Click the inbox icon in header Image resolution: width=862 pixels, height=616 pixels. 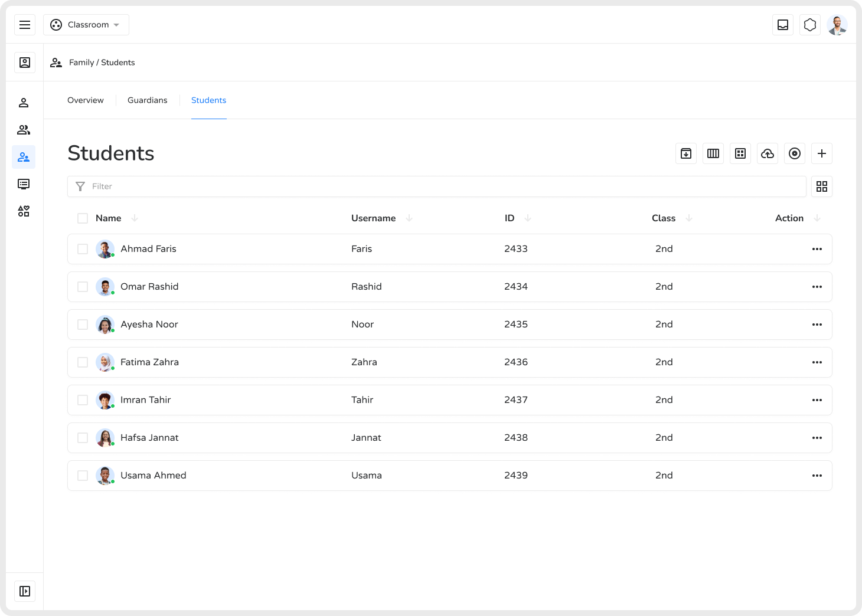(x=783, y=25)
